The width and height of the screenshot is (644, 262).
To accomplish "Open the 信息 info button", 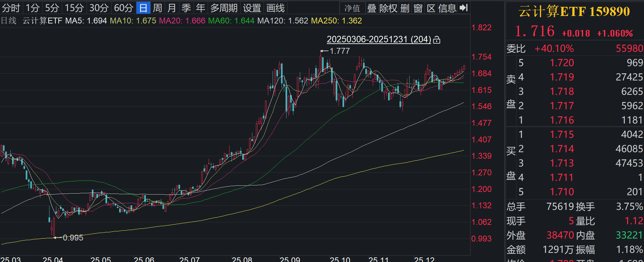I will tap(447, 8).
